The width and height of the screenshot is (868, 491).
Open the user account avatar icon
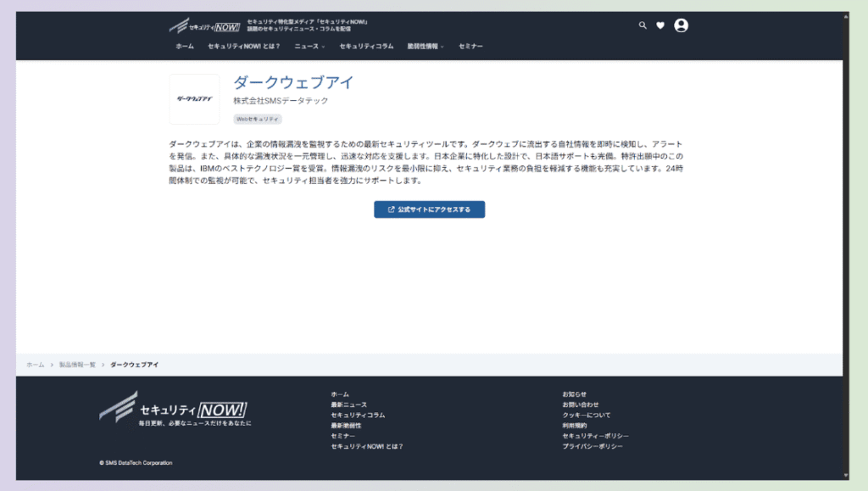pos(681,25)
